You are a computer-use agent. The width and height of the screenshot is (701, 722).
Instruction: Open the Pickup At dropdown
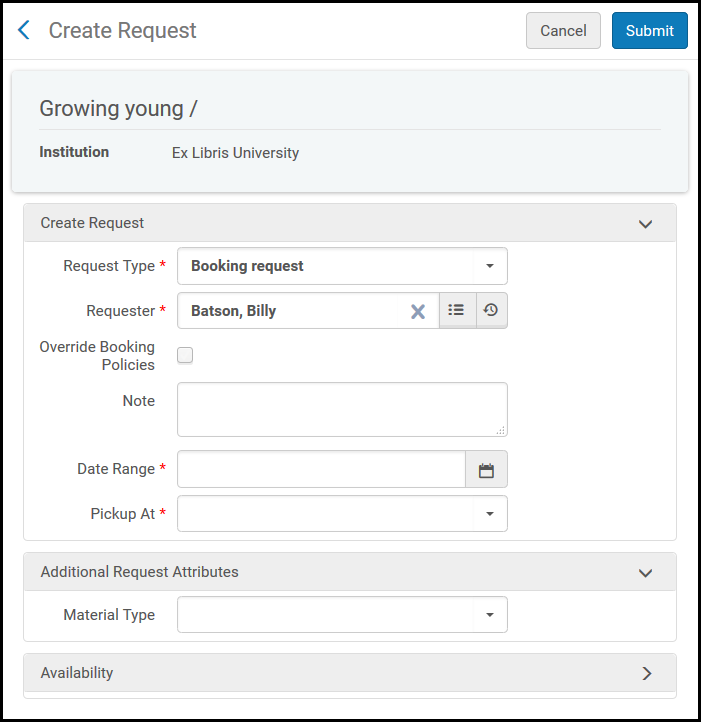489,514
